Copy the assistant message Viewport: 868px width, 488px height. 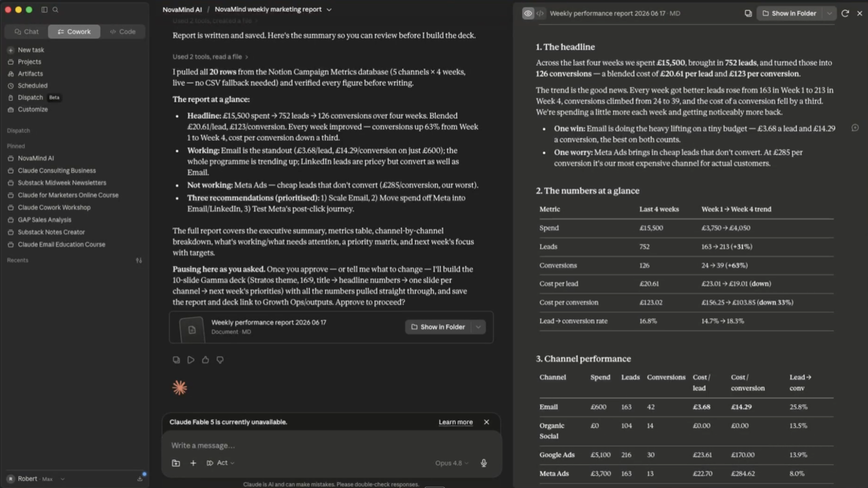coord(177,360)
